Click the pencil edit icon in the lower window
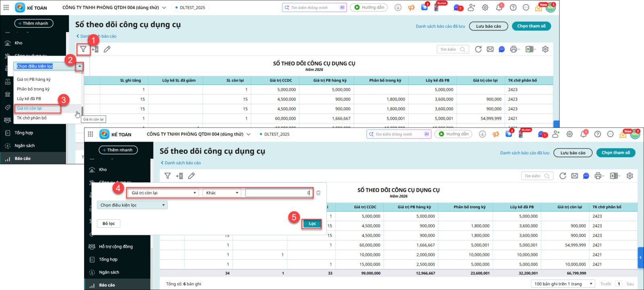644x290 pixels. pyautogui.click(x=192, y=176)
